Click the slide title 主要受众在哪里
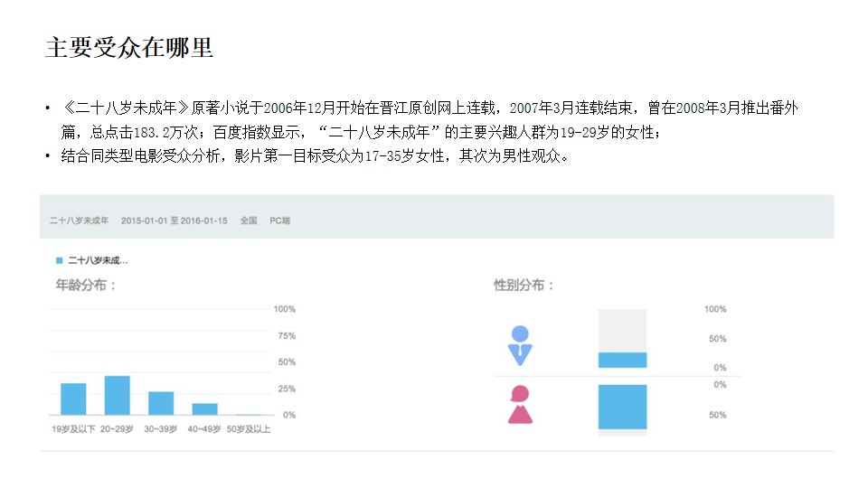 click(x=129, y=48)
